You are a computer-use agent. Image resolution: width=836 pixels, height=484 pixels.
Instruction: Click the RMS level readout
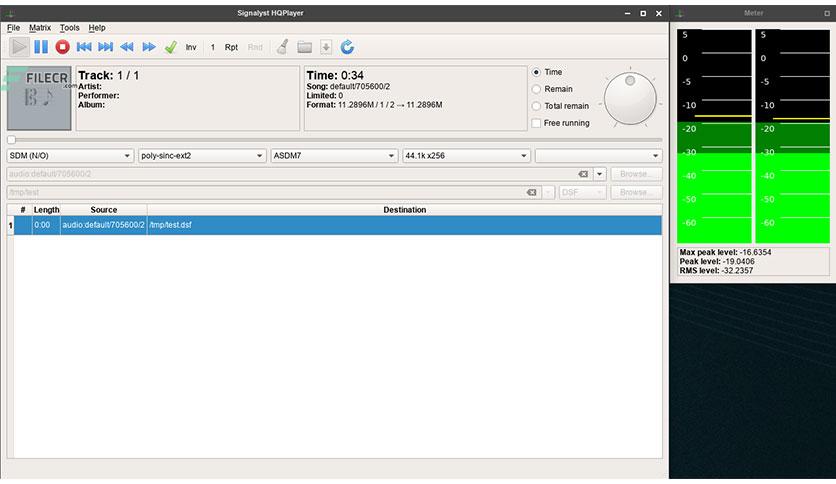716,270
